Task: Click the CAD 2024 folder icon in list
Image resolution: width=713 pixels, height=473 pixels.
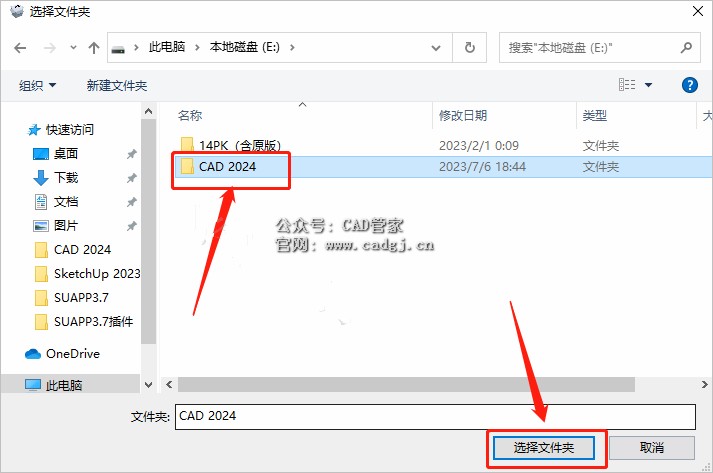Action: 187,166
